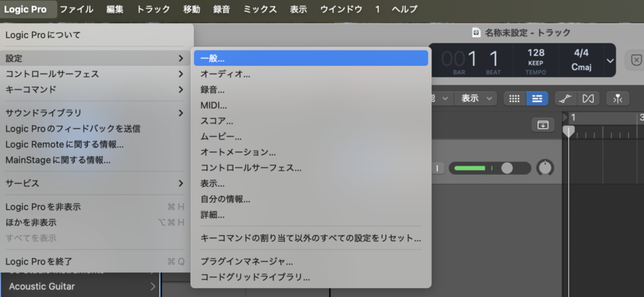Choose MainStageに関する情報...
Viewport: 644px width, 297px height.
pyautogui.click(x=96, y=160)
